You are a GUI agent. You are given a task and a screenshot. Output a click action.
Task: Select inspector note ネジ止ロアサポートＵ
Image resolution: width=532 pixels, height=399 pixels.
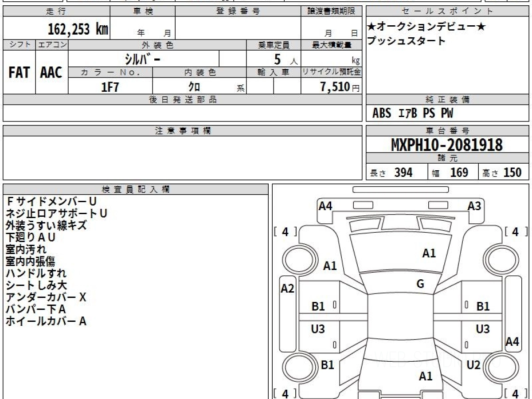point(57,213)
